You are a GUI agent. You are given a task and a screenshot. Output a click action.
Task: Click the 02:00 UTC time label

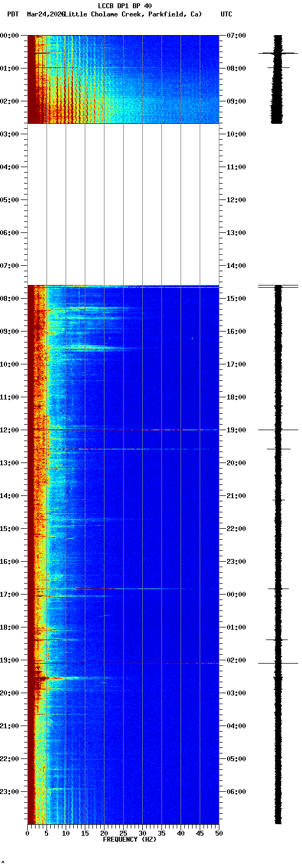[236, 660]
